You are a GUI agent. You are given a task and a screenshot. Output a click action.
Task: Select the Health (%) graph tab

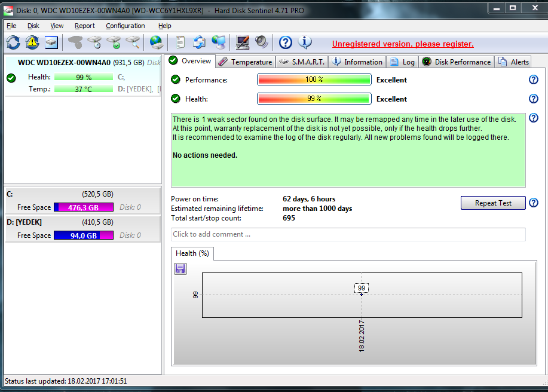(x=192, y=253)
